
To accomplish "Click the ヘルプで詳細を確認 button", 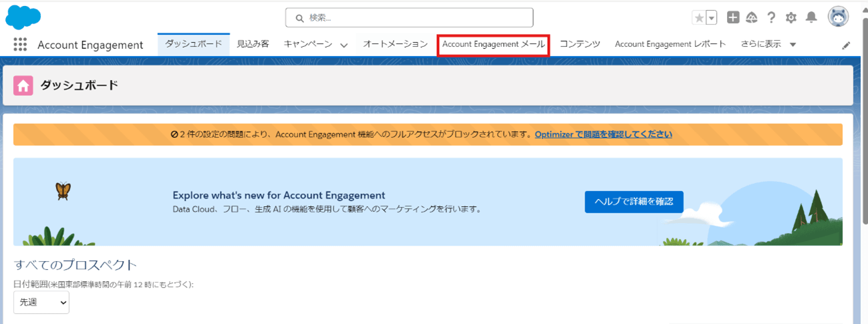I will pos(633,201).
